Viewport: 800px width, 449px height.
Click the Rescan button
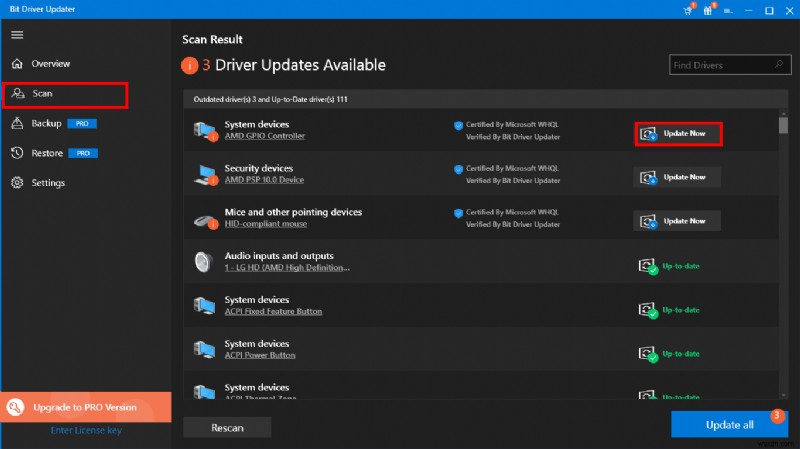coord(227,428)
